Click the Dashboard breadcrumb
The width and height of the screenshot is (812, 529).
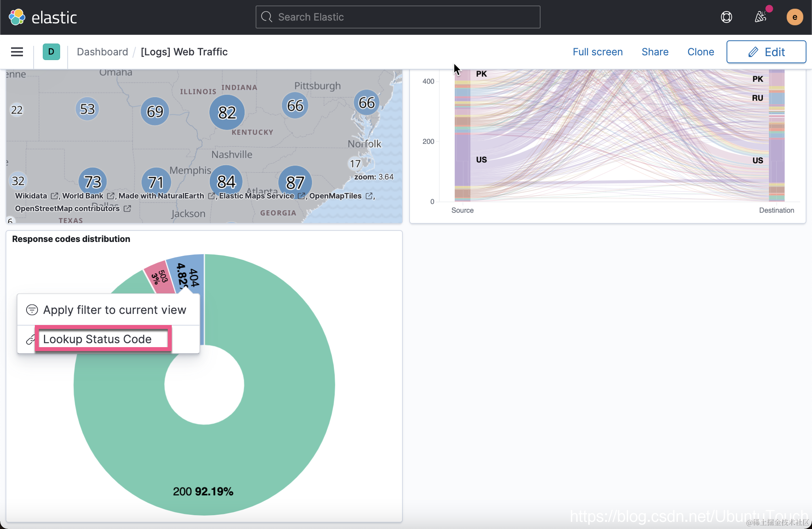[102, 52]
